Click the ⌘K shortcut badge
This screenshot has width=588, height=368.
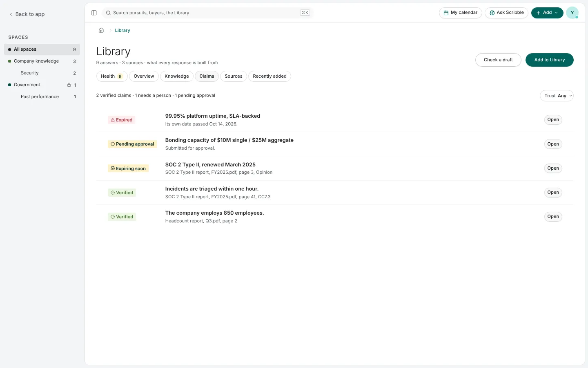pyautogui.click(x=305, y=13)
